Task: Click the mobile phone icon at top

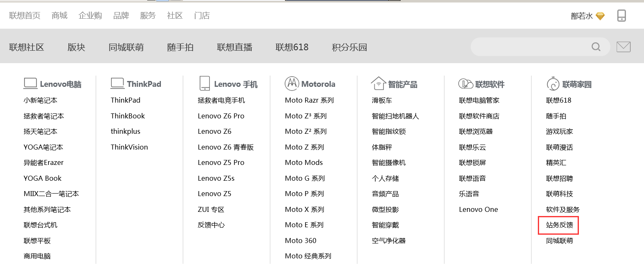Action: [x=621, y=16]
